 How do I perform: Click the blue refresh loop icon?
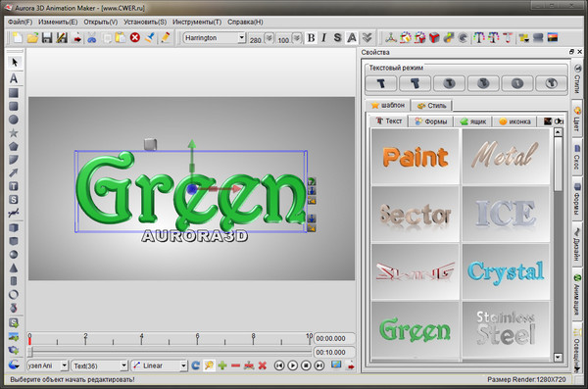[x=195, y=365]
